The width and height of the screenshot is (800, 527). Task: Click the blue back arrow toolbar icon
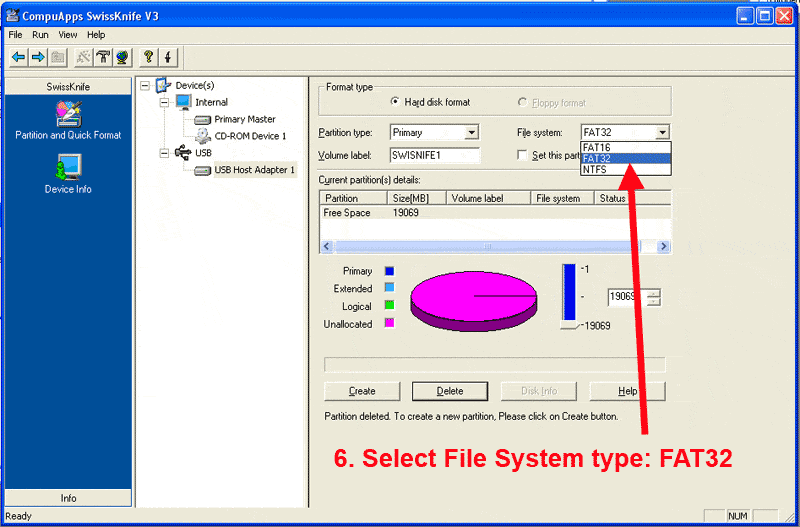[x=19, y=57]
